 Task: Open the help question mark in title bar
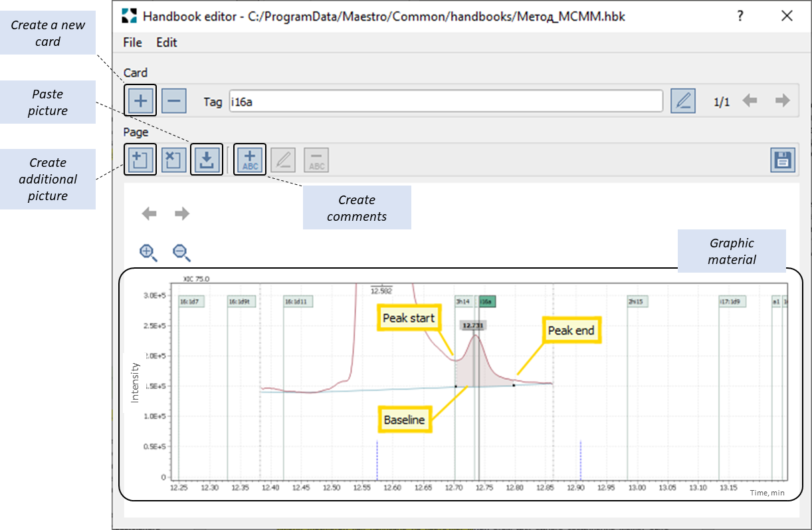coord(740,16)
